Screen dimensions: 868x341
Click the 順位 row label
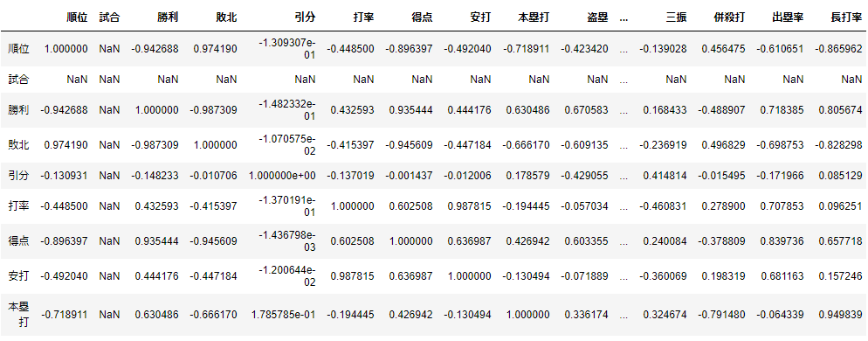(x=19, y=49)
